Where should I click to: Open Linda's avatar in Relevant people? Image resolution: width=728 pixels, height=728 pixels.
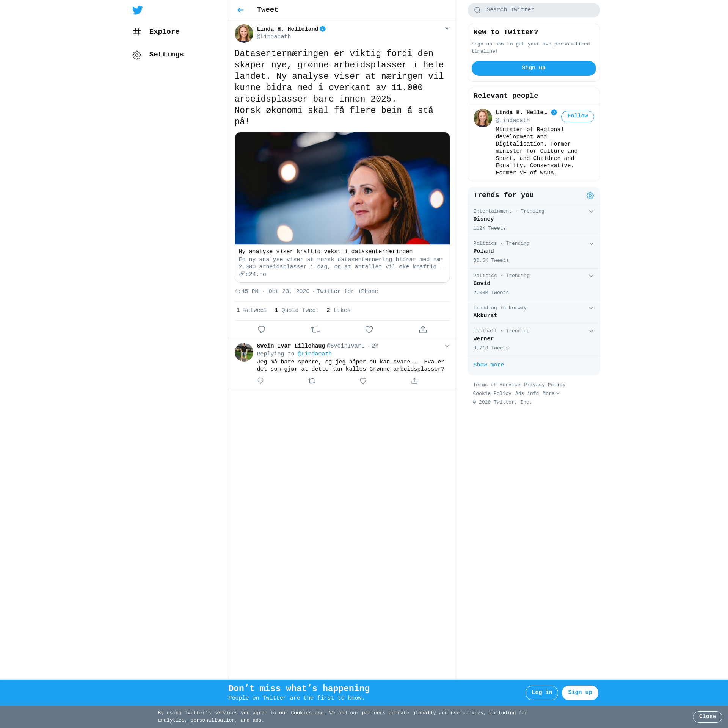point(483,118)
